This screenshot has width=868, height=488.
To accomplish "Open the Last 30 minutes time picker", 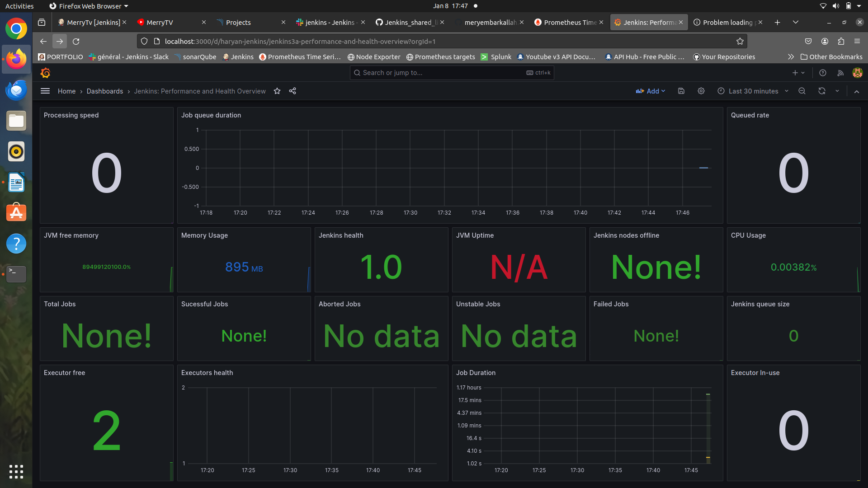I will click(x=753, y=91).
